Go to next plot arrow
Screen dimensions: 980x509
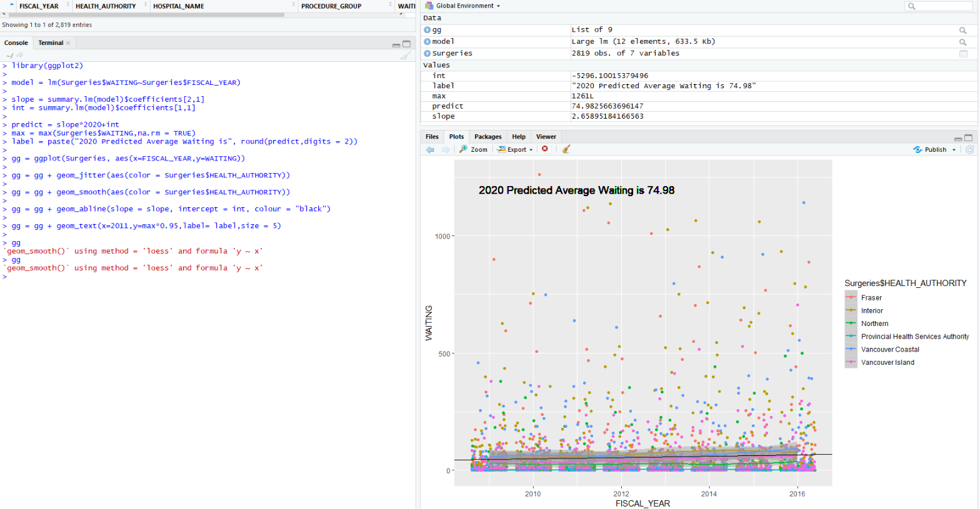point(446,149)
